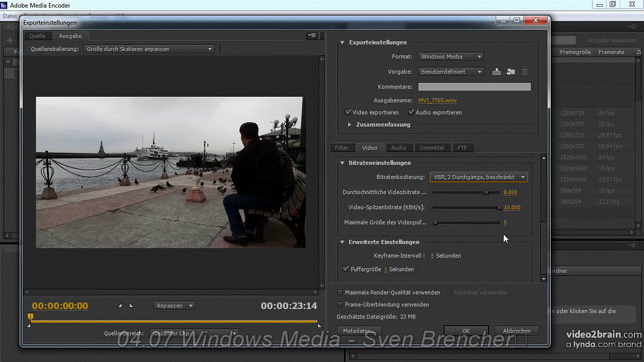Image resolution: width=644 pixels, height=362 pixels.
Task: Click the video buffer size value 5
Action: [505, 222]
